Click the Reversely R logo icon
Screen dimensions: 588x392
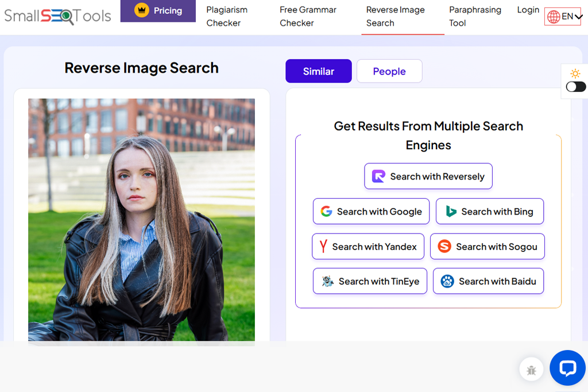(x=378, y=176)
